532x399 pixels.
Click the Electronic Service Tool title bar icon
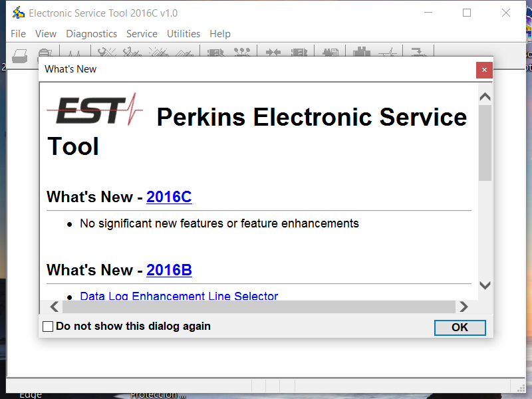point(19,13)
